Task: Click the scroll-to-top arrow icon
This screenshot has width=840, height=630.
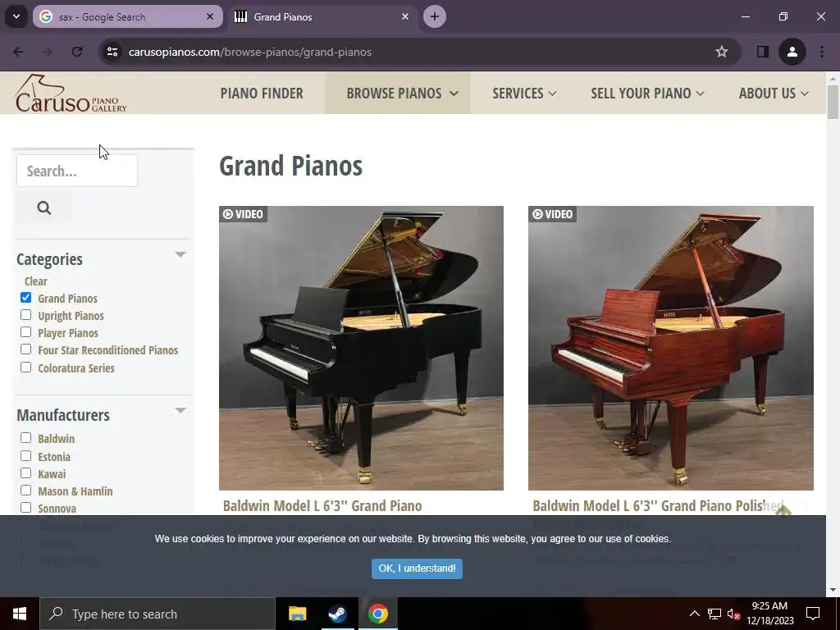Action: click(783, 510)
